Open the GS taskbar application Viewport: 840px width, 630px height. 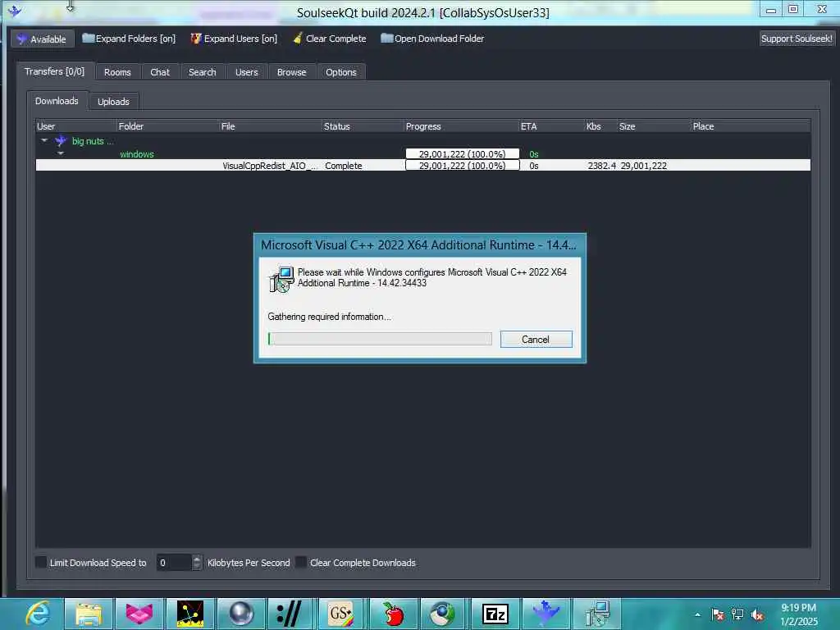tap(342, 614)
